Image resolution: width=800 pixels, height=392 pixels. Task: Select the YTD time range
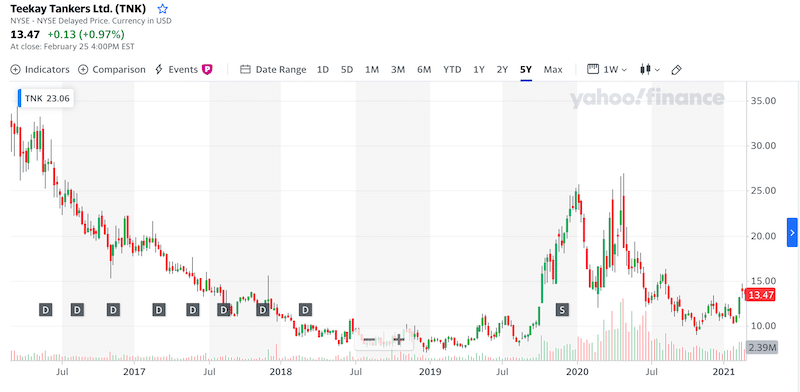click(452, 69)
